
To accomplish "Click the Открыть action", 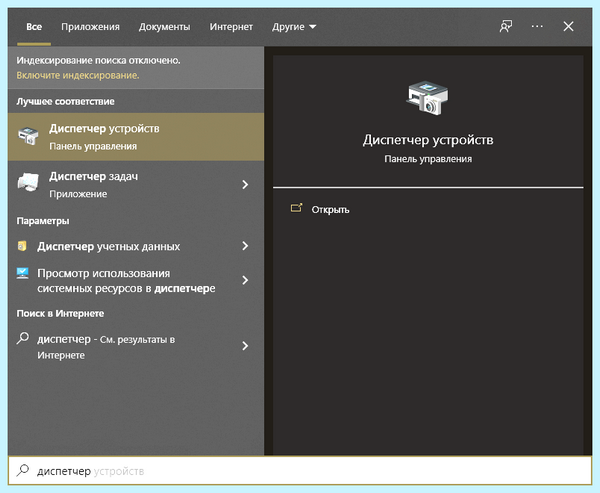I will (x=330, y=210).
